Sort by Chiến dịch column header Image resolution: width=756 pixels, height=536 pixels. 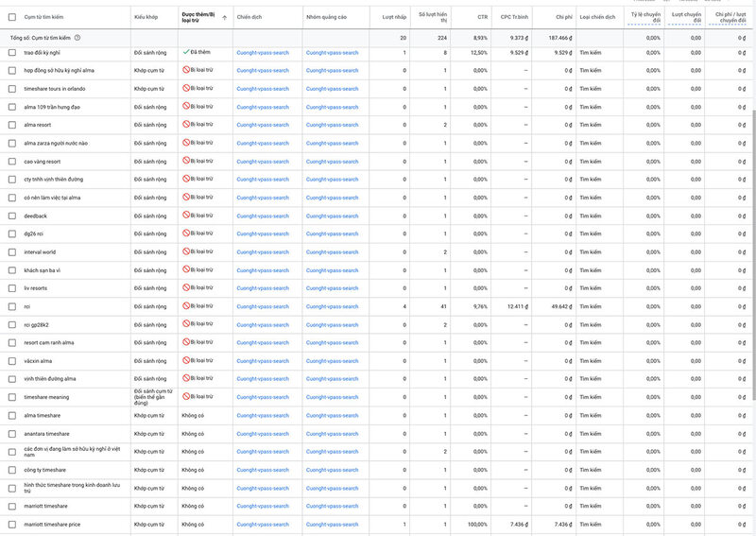[249, 17]
